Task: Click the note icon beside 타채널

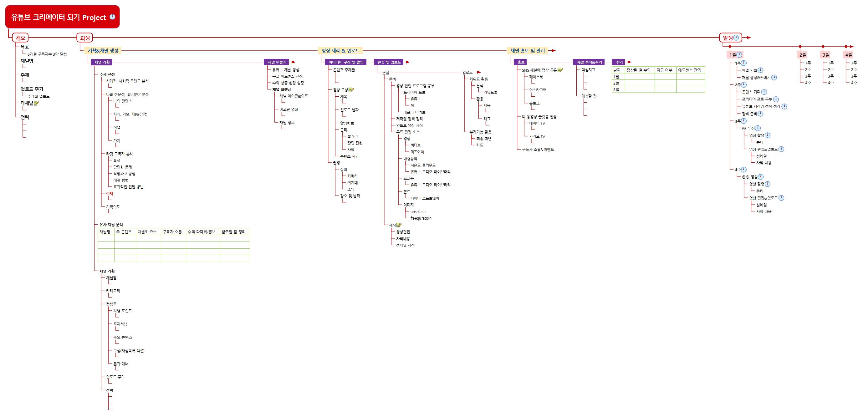Action: pyautogui.click(x=36, y=104)
